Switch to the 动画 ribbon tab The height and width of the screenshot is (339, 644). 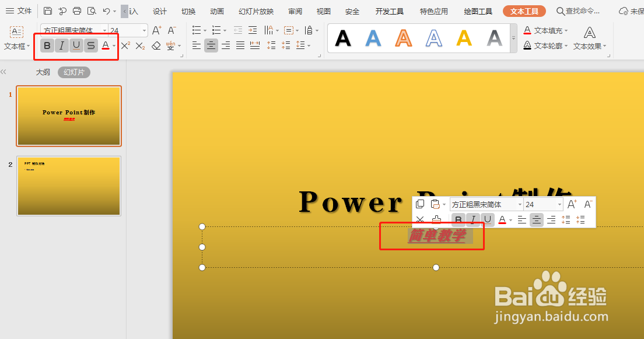(217, 12)
